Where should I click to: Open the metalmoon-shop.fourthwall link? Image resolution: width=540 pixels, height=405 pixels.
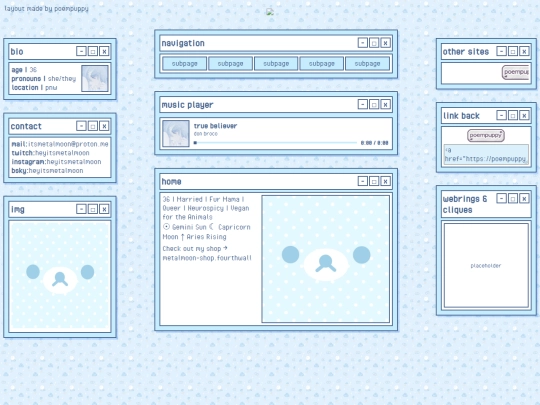click(x=207, y=258)
